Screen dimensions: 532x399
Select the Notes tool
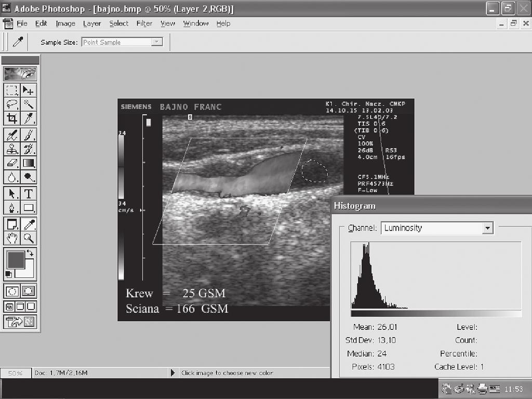12,224
